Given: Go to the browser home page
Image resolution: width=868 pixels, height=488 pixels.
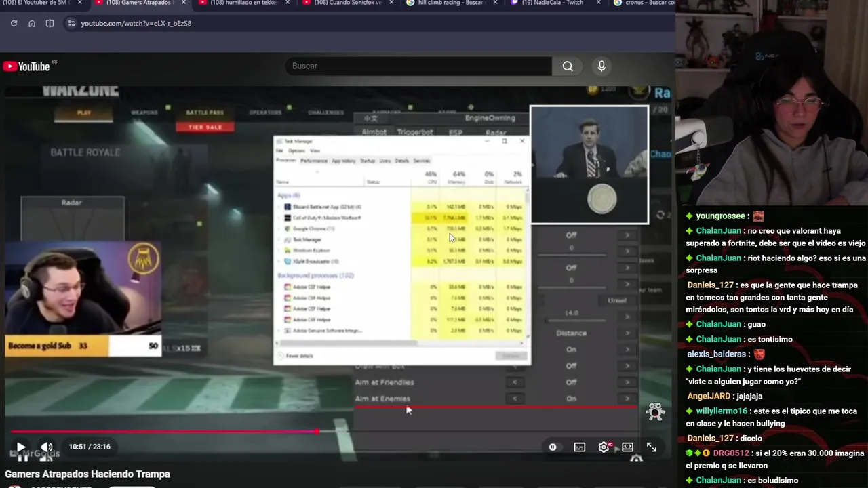Looking at the screenshot, I should pos(32,23).
